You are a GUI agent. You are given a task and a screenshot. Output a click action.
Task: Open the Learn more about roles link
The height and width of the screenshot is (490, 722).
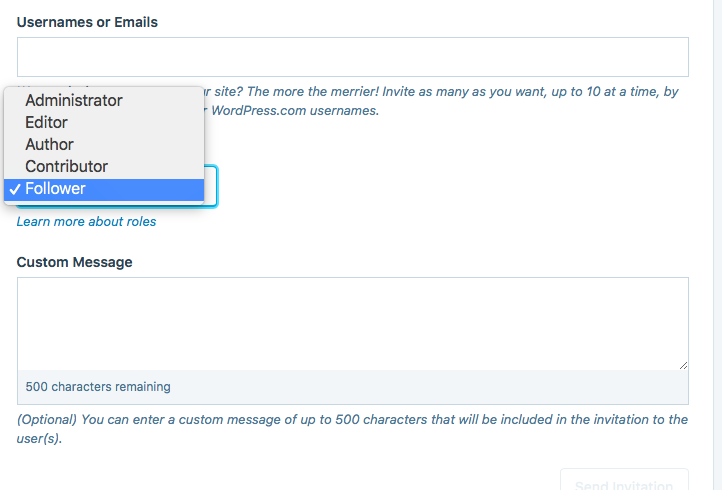[86, 222]
